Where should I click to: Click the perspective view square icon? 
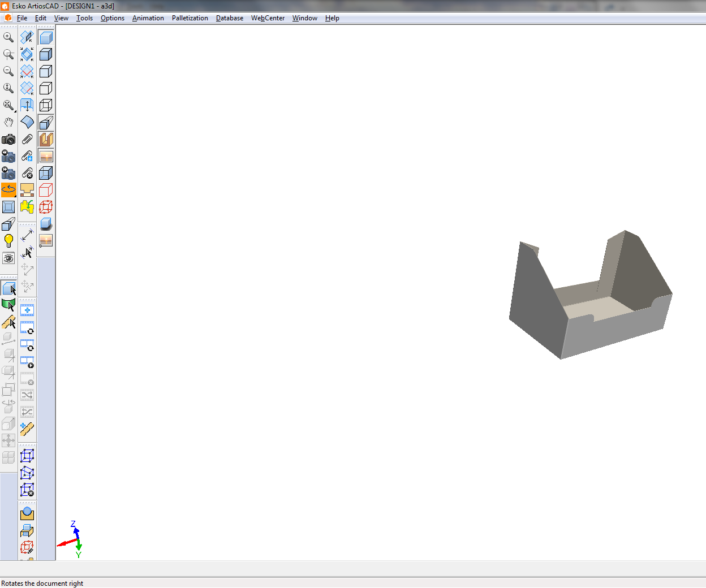coord(8,207)
